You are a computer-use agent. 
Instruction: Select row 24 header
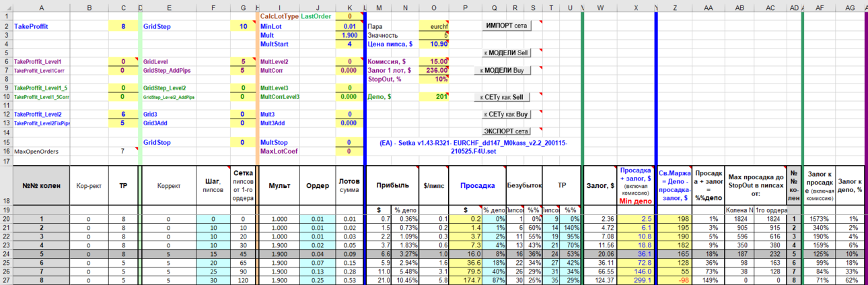click(x=6, y=254)
